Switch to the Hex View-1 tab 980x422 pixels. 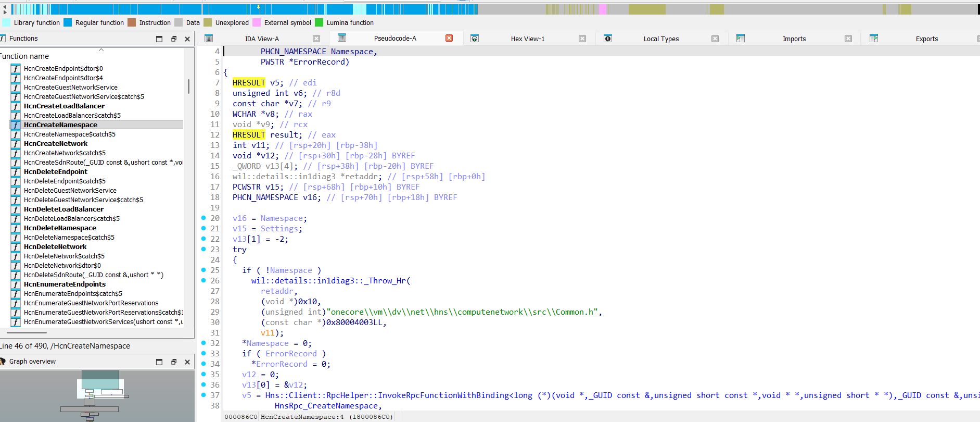pos(527,39)
